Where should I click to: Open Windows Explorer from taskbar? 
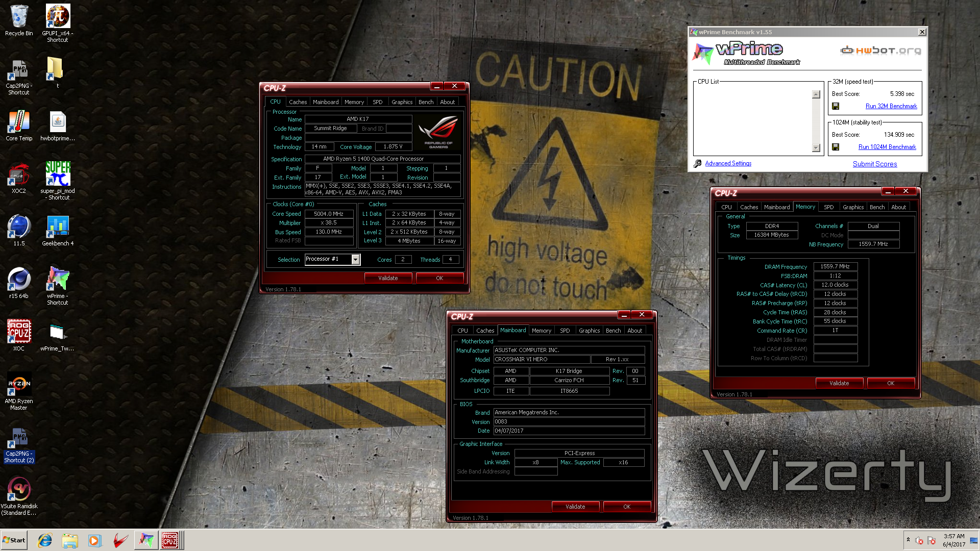[70, 540]
